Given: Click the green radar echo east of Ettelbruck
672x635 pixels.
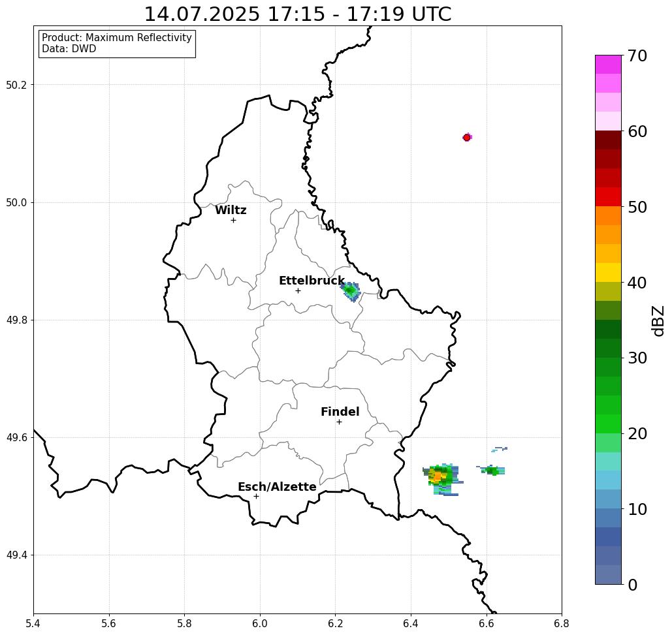Looking at the screenshot, I should point(351,292).
